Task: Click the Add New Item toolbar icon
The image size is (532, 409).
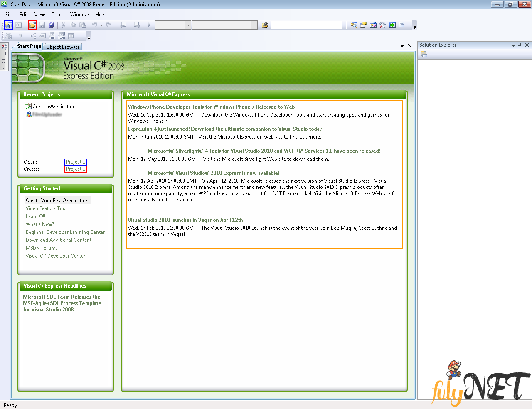Action: [x=19, y=25]
